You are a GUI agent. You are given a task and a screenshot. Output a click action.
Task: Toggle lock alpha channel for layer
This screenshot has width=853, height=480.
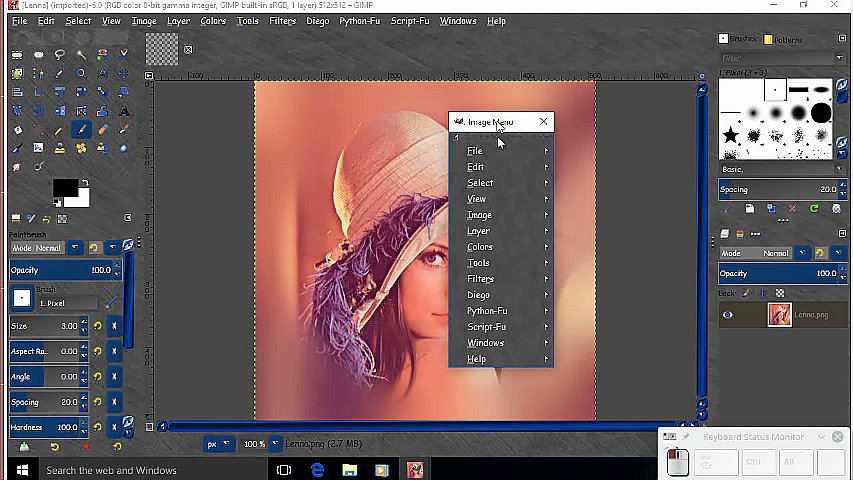[x=780, y=293]
